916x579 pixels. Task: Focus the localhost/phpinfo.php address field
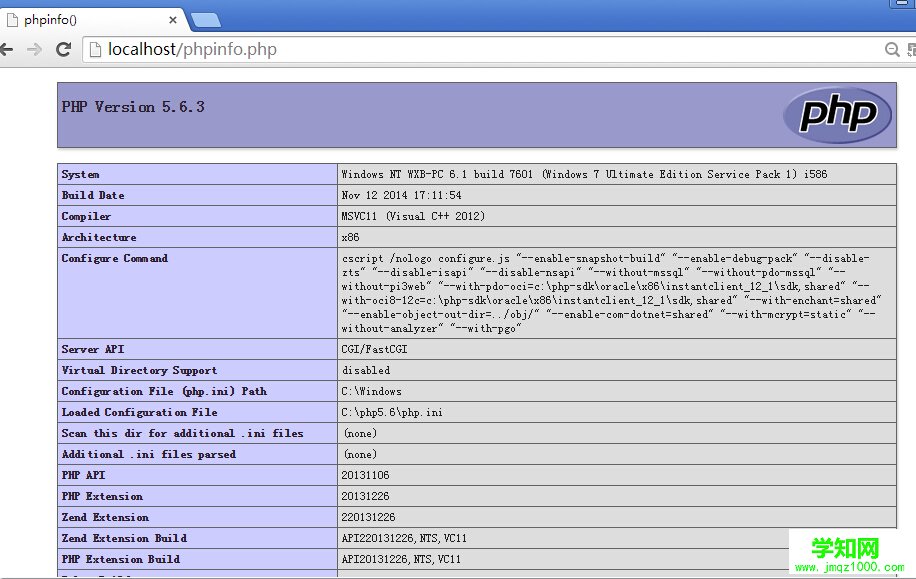(x=485, y=50)
